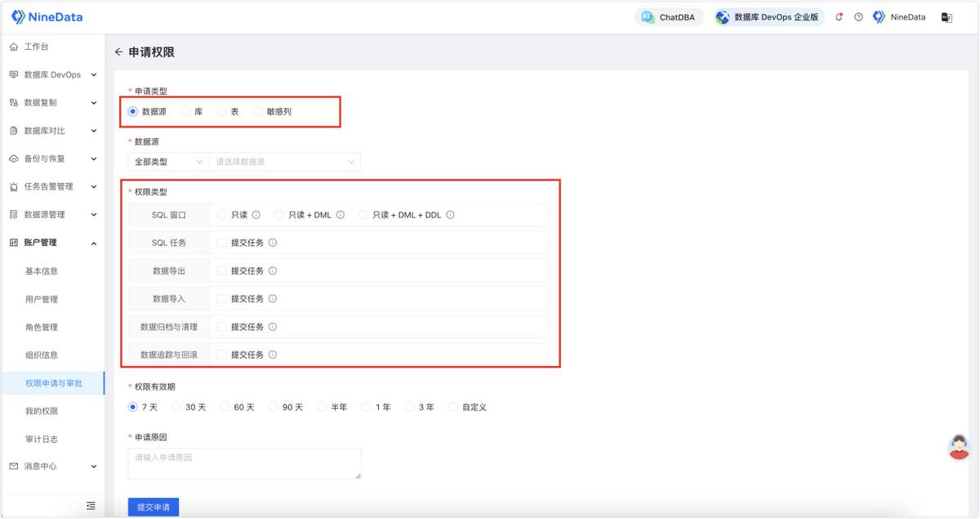Click the 备份与恢复 sidebar icon

[x=13, y=159]
